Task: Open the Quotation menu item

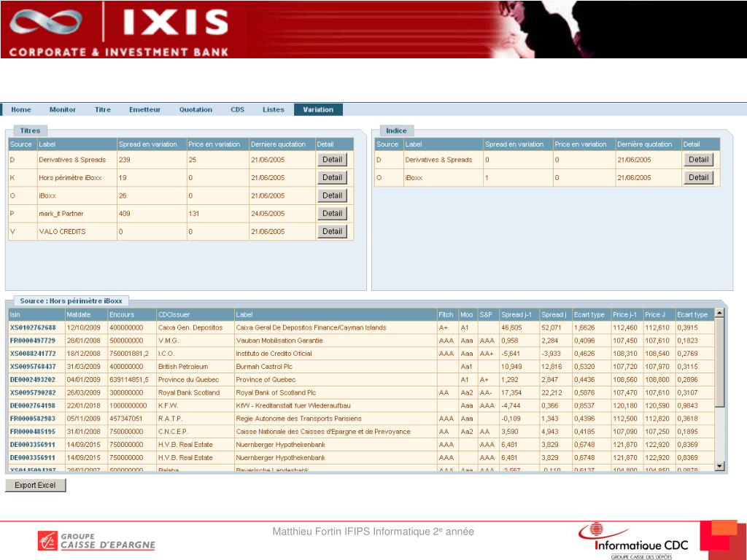Action: click(196, 109)
